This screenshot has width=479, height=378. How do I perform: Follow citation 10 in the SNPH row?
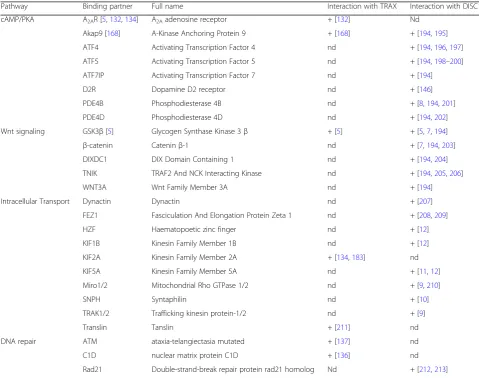tap(423, 299)
